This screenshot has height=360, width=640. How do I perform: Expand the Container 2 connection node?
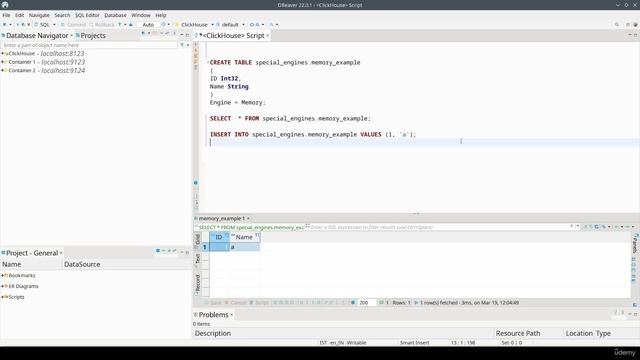click(x=2, y=71)
